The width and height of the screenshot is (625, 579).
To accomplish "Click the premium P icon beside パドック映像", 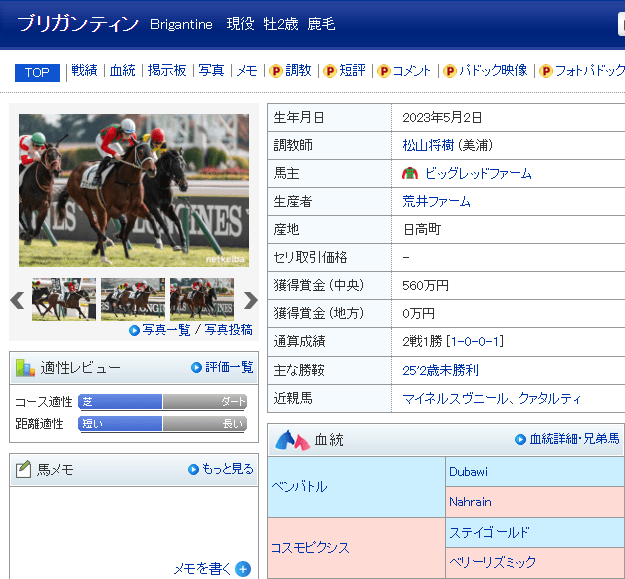I will (x=450, y=71).
